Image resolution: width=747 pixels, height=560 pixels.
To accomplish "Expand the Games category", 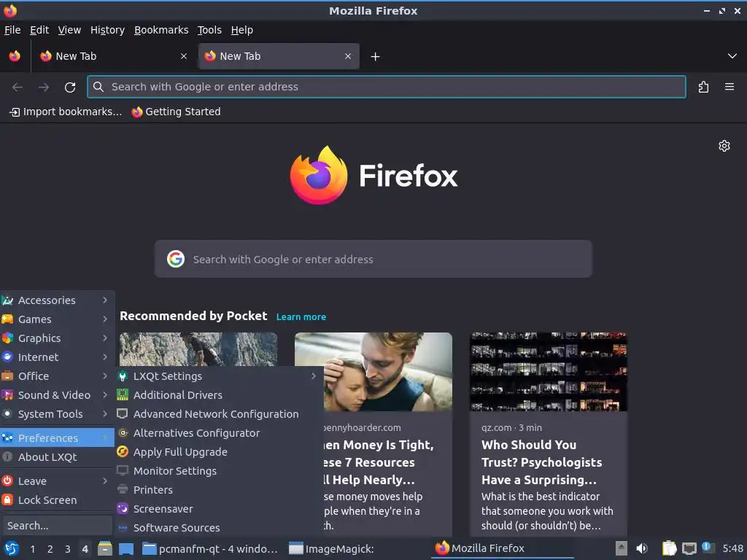I will click(57, 319).
